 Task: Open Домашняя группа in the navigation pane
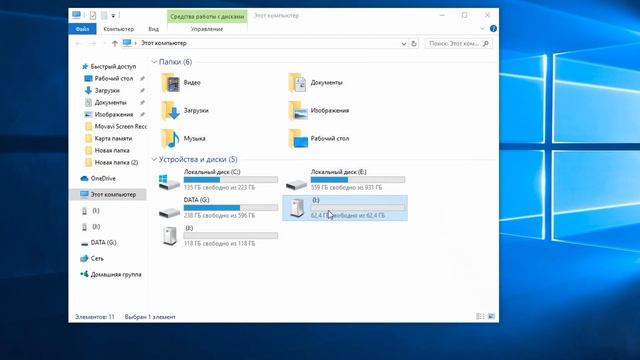tap(111, 274)
